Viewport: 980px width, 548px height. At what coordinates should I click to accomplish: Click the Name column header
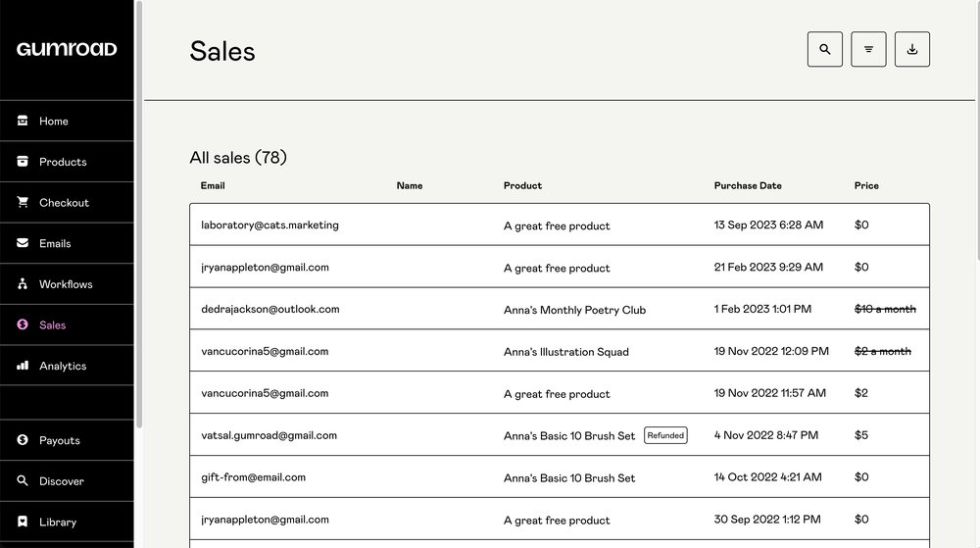pos(410,185)
